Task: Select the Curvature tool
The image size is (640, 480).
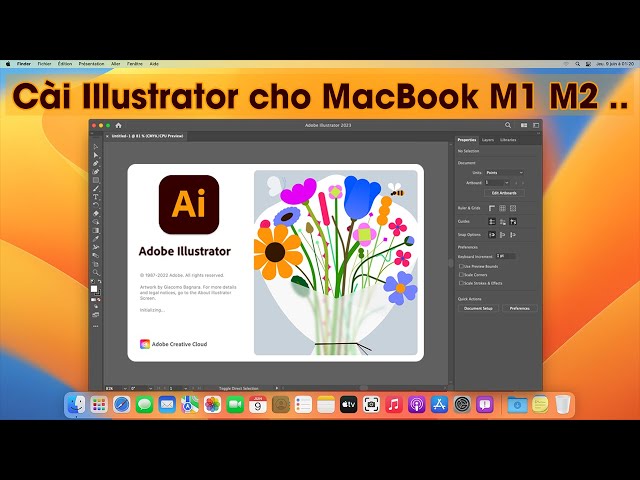Action: tap(96, 171)
